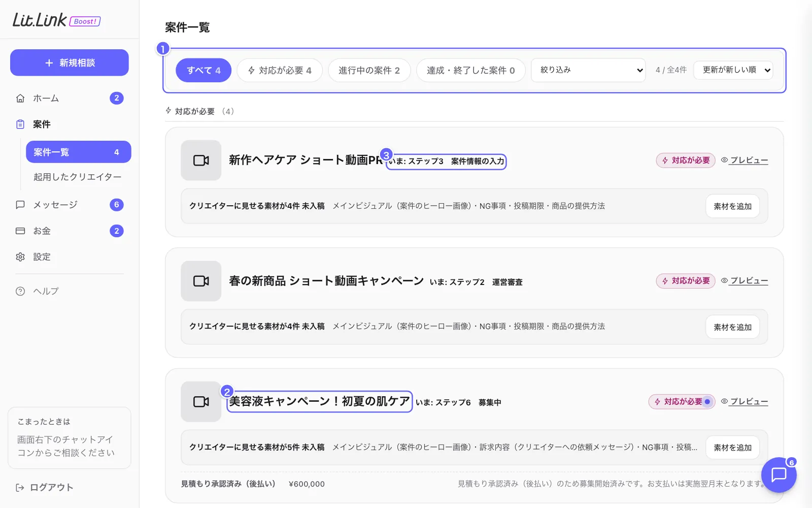Screen dimensions: 812x508
Task: Click the gear icon beside 設定
Action: (x=20, y=257)
